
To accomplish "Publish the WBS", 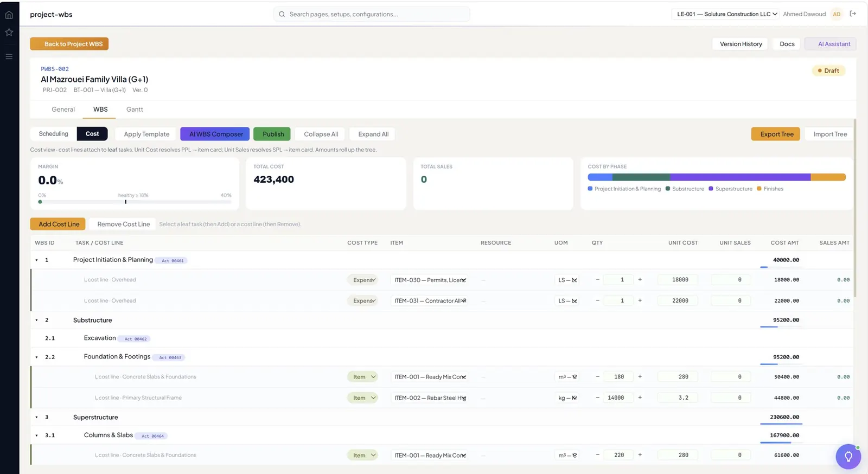I will click(x=272, y=134).
